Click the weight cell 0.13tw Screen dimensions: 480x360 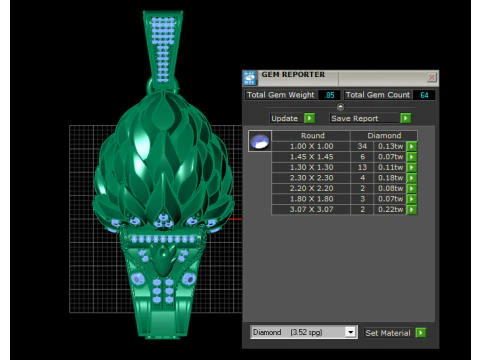coord(390,146)
